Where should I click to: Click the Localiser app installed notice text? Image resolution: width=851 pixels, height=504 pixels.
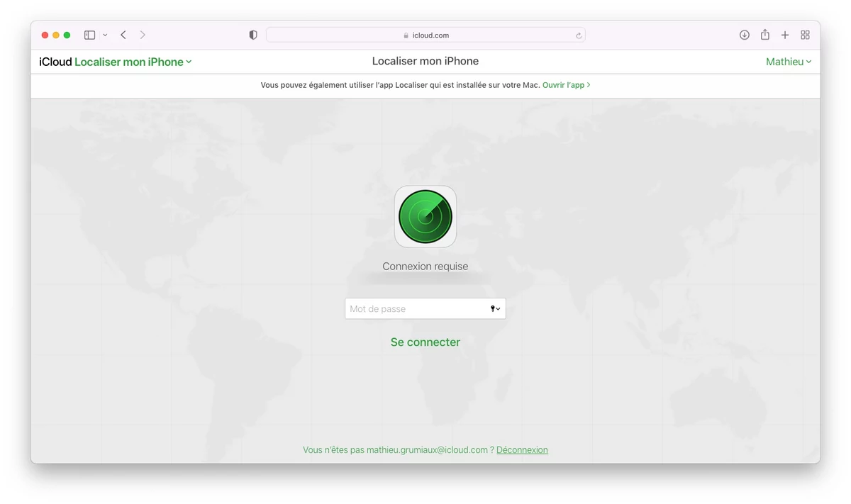point(400,85)
